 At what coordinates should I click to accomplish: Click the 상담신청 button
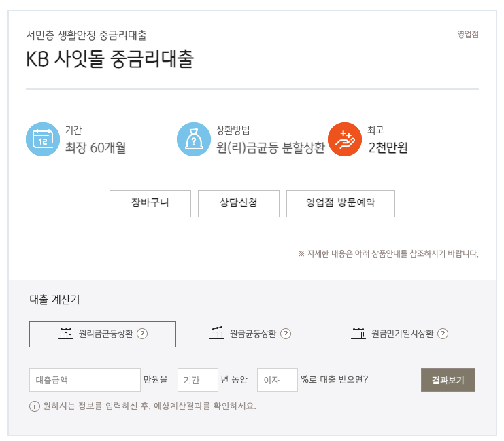point(239,204)
